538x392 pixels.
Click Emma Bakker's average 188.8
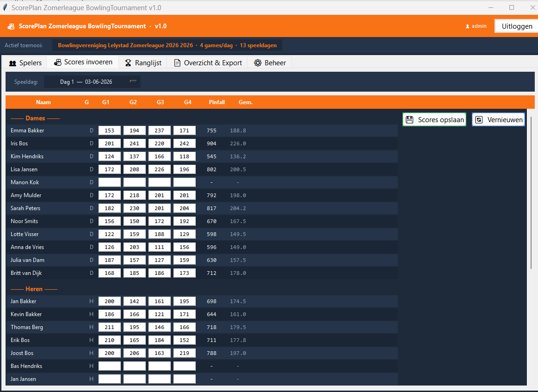pyautogui.click(x=238, y=131)
